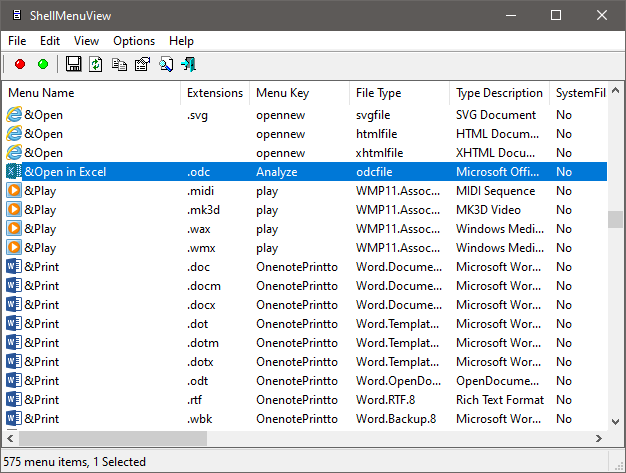The width and height of the screenshot is (626, 473).
Task: Click the 'Word.OpenDo...' file type cell
Action: coord(398,381)
